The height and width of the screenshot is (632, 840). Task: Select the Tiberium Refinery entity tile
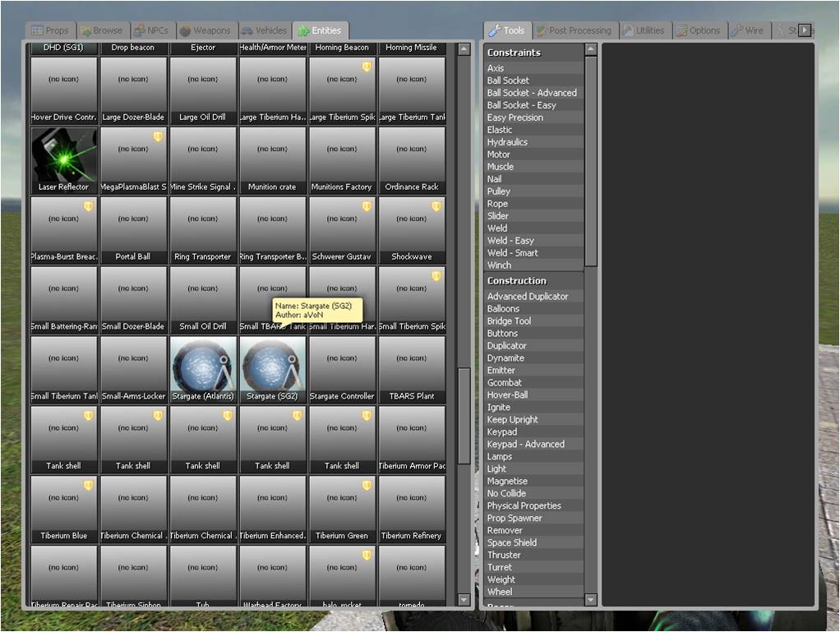412,509
